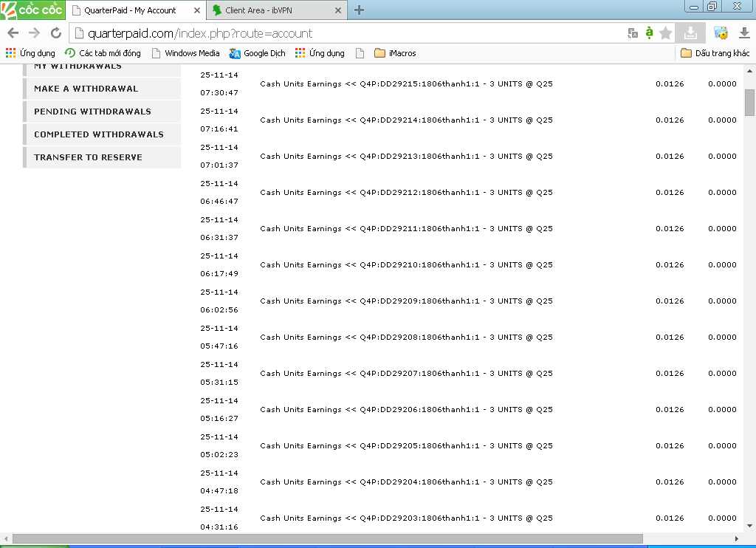The image size is (756, 548).
Task: Open the Windows Media bookmark
Action: 185,53
